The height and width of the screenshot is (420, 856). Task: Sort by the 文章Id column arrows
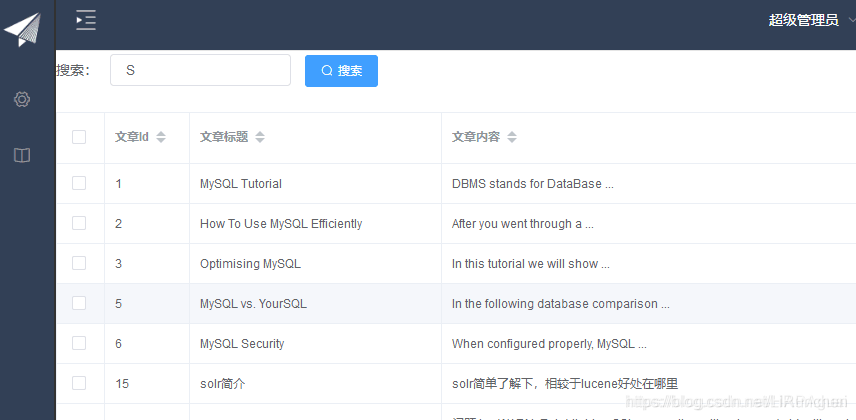[x=160, y=137]
